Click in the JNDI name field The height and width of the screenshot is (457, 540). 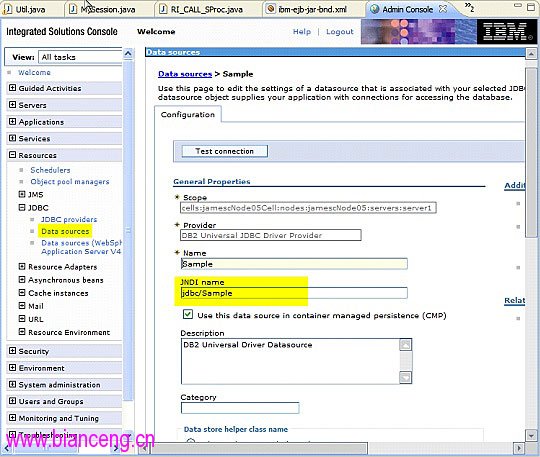click(x=294, y=293)
